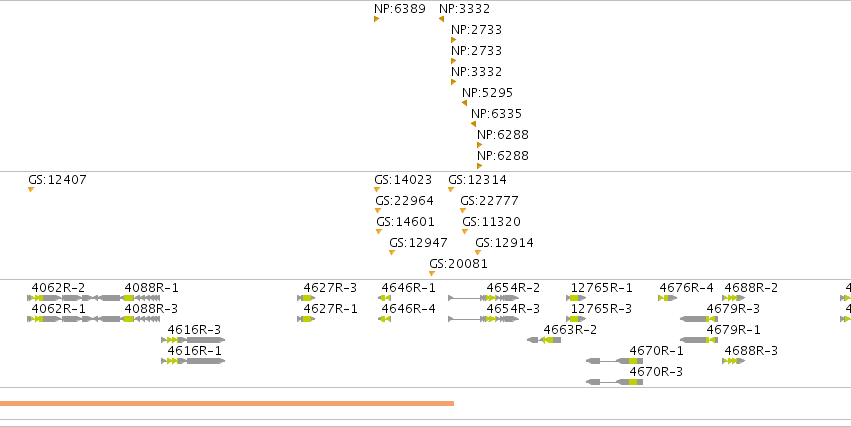Select the GS:12314 triangle marker
This screenshot has height=427, width=851.
[x=451, y=189]
